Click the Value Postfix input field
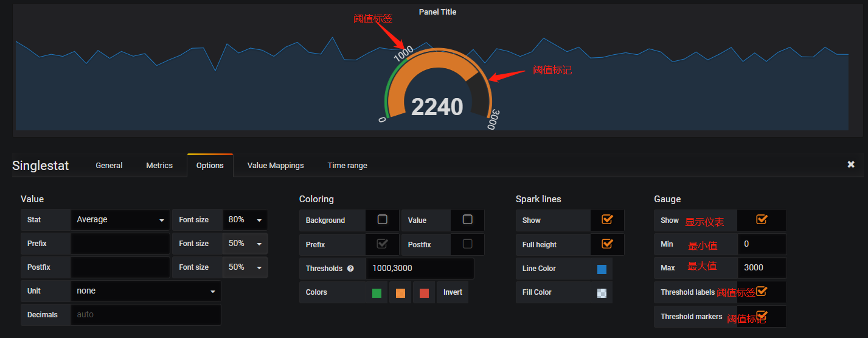868x338 pixels. pos(120,267)
